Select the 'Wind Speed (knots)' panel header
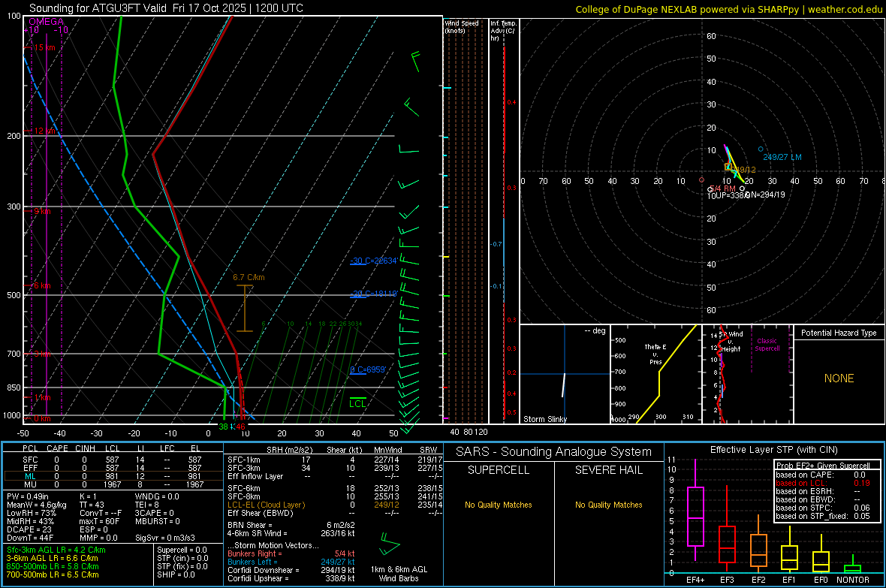This screenshot has width=886, height=588. [x=462, y=26]
